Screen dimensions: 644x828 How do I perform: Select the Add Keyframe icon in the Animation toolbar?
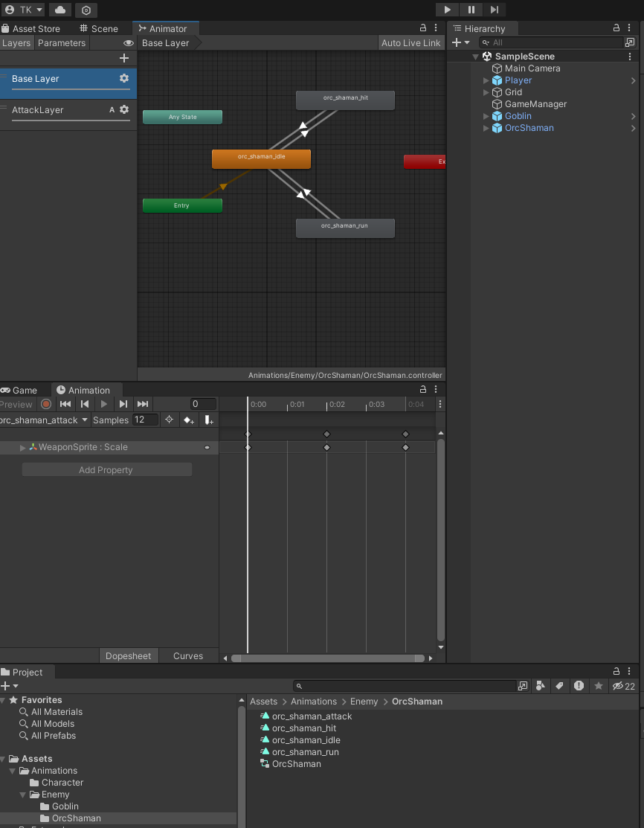pos(188,420)
